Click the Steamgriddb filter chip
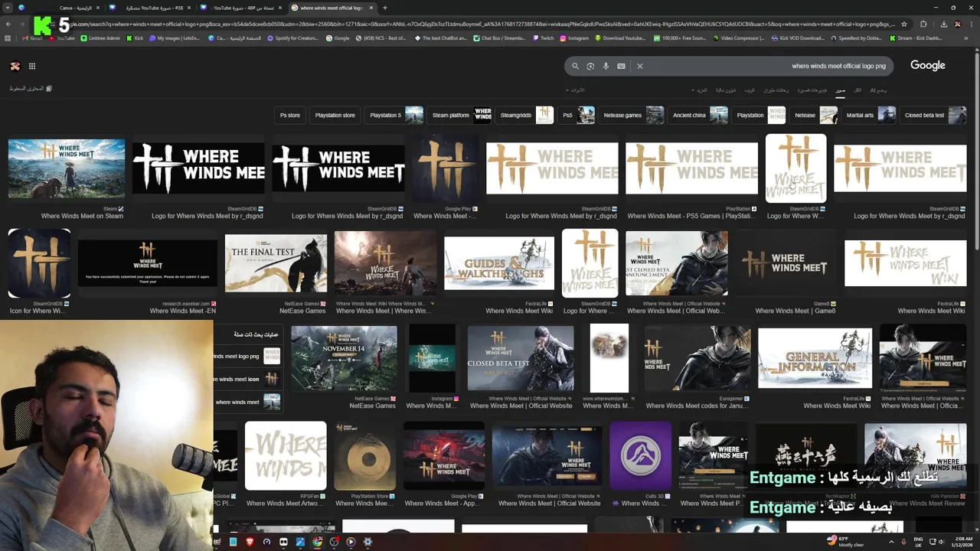 click(x=524, y=115)
